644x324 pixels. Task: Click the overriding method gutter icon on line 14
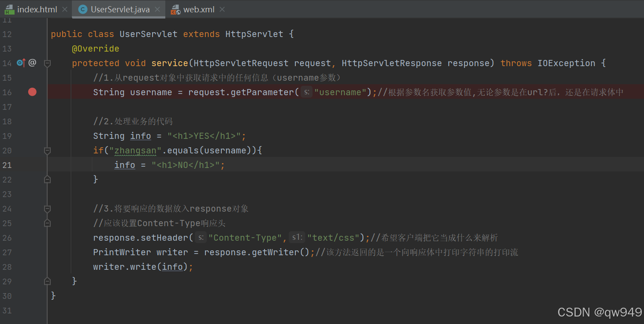(x=20, y=63)
